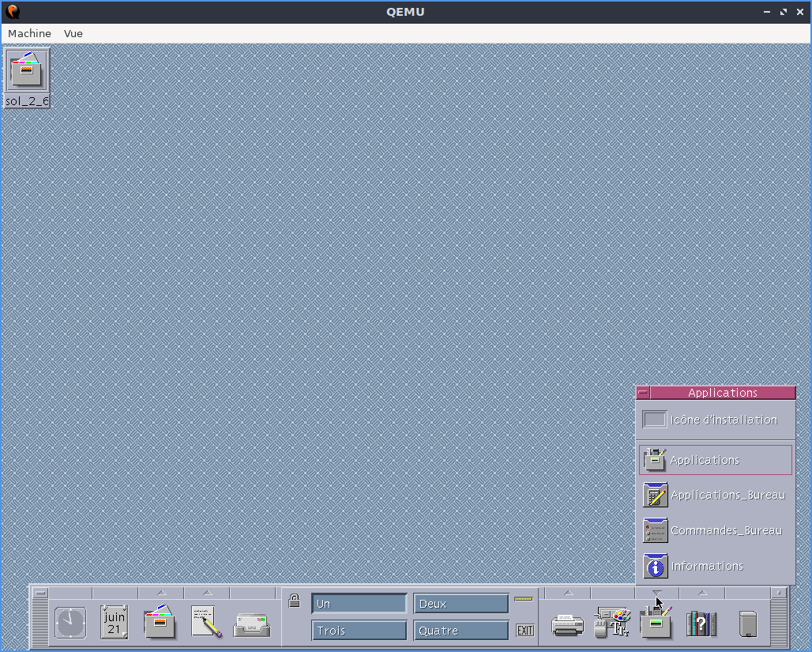The width and height of the screenshot is (812, 652).
Task: Select the sol_2_6 desktop icon
Action: tap(27, 77)
